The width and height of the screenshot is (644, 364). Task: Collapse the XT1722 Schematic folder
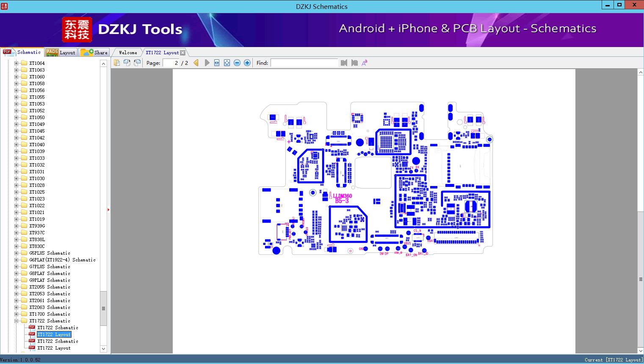[x=17, y=321]
